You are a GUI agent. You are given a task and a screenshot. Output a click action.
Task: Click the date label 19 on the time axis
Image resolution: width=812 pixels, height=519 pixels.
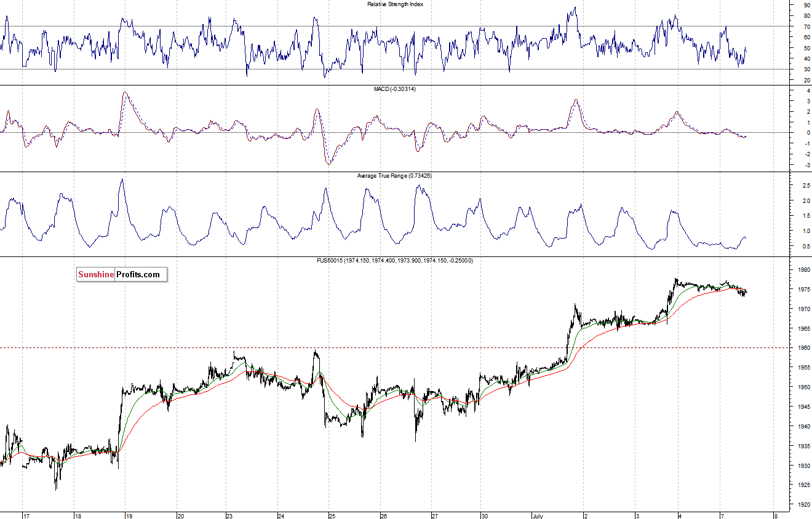tap(129, 516)
